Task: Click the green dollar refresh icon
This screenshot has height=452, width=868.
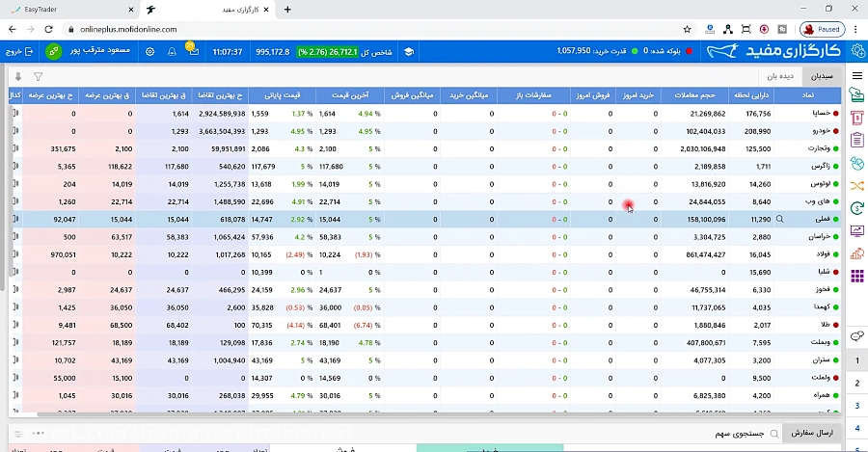Action: tap(857, 208)
